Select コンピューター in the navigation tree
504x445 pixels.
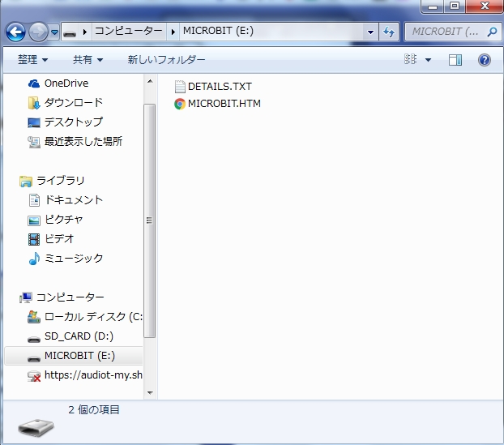coord(70,297)
